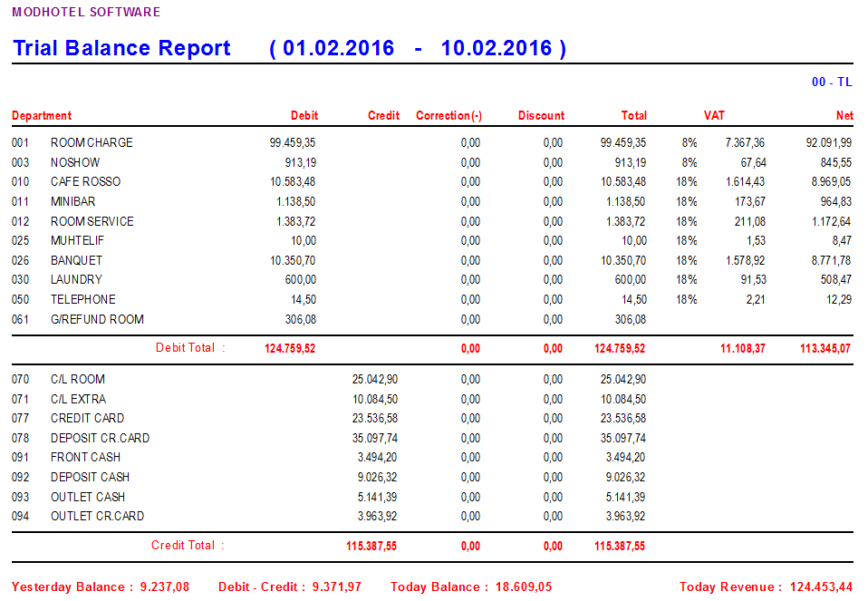
Task: Select the DEPOSIT CR.CARD row
Action: tap(100, 439)
